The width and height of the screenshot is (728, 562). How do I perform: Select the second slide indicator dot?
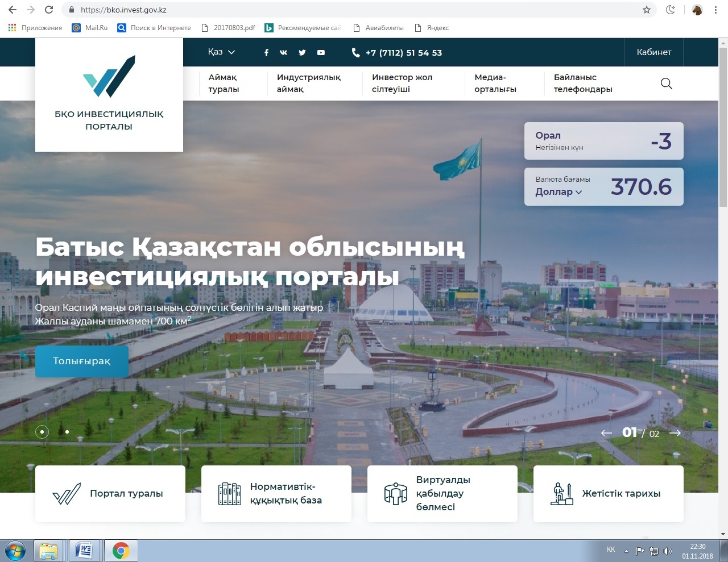pos(67,432)
